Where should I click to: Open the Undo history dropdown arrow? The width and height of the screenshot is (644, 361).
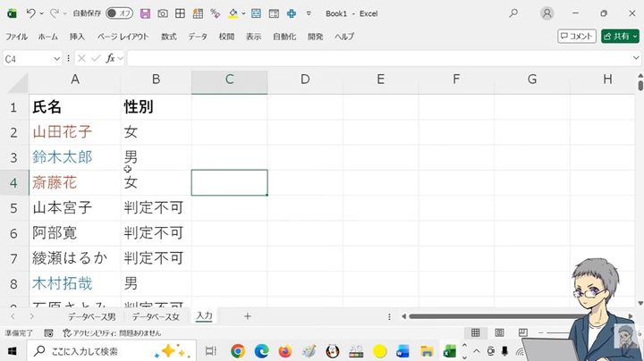tap(42, 13)
